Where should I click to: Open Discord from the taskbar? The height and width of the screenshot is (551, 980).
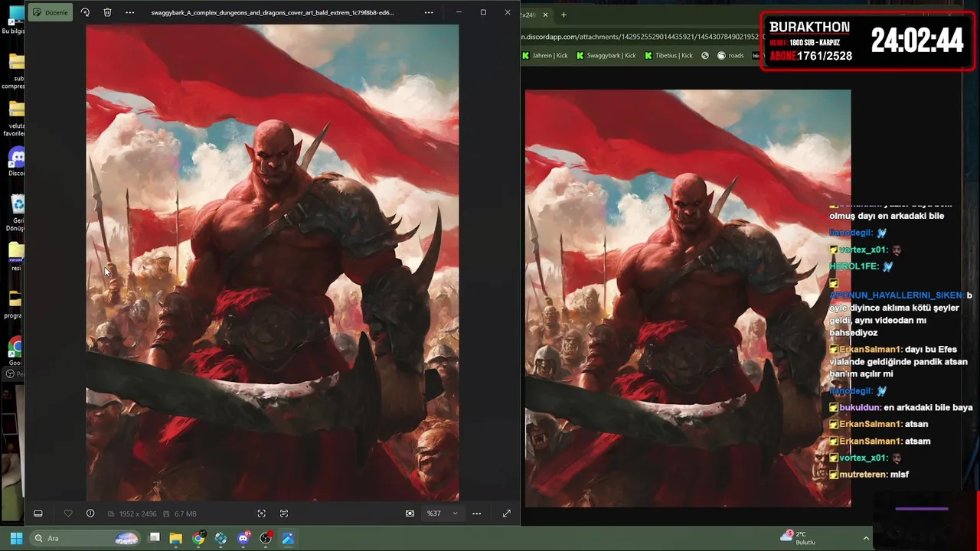coord(243,538)
